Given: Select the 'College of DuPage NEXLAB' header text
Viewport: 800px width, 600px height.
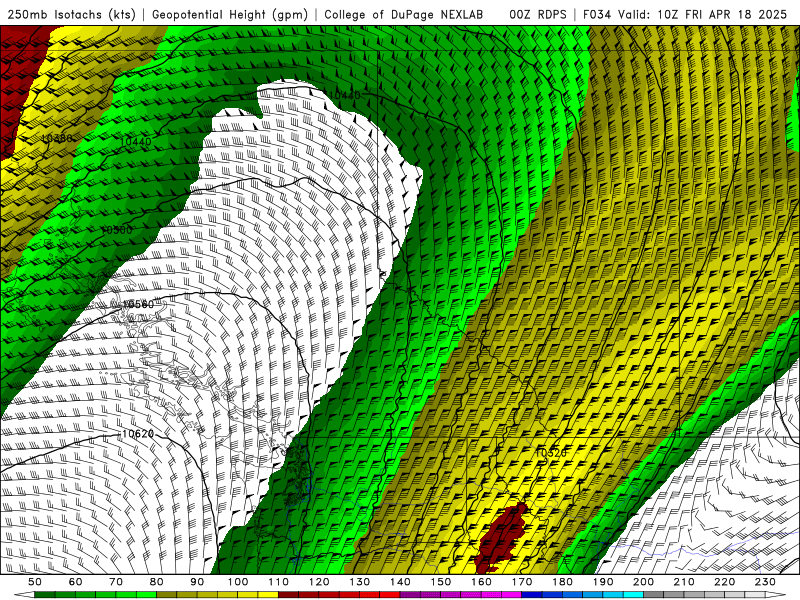Looking at the screenshot, I should click(x=403, y=14).
